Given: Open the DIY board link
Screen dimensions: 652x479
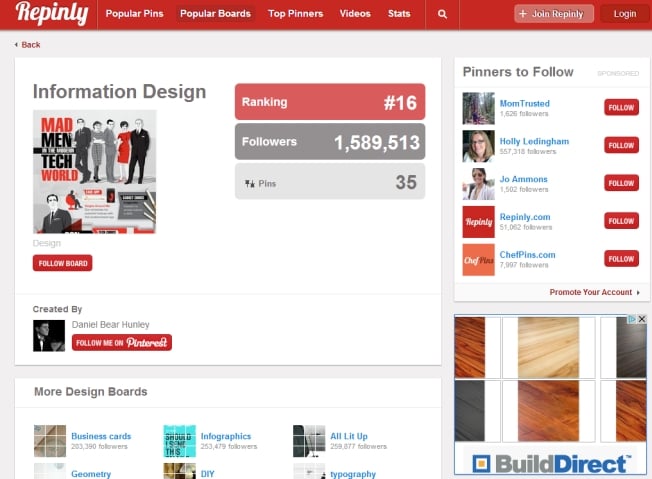Looking at the screenshot, I should [207, 474].
